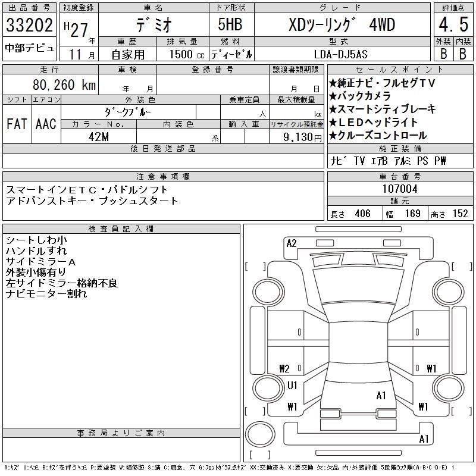Click the U1 dent marker on diagram
The image size is (476, 476).
(292, 386)
